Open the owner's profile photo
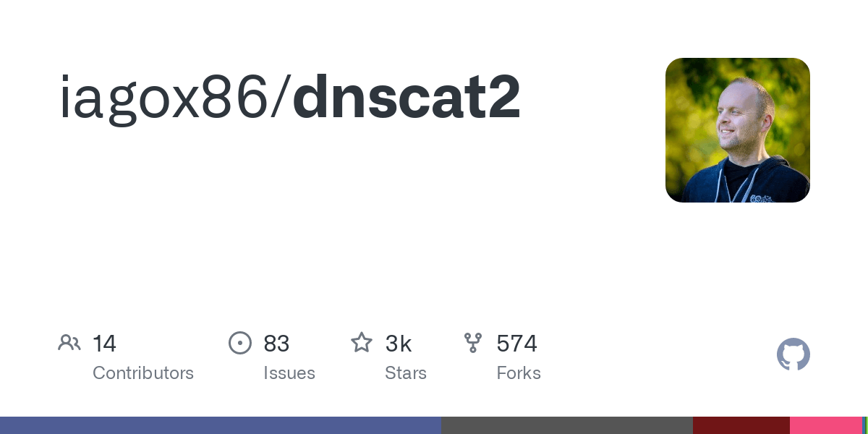This screenshot has height=434, width=868. coord(738,130)
